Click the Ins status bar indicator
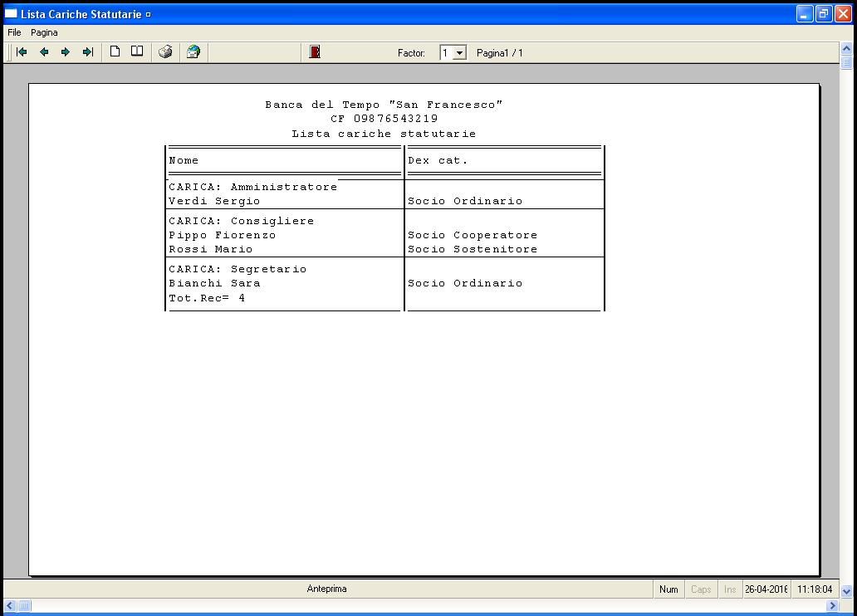This screenshot has height=616, width=857. [x=730, y=589]
